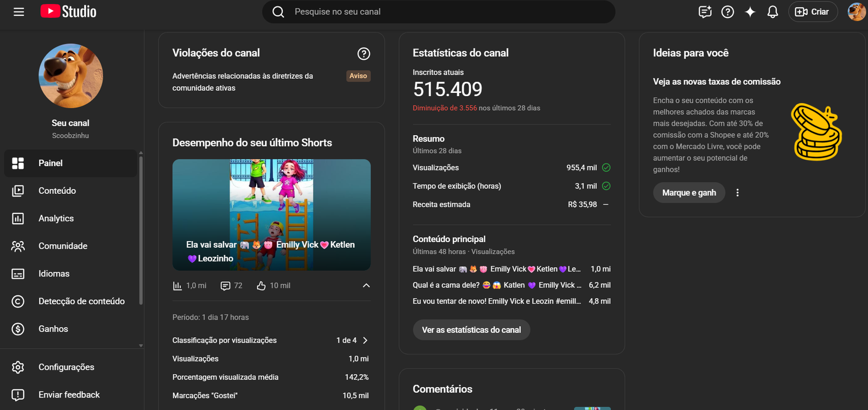Screen dimensions: 868x410
Task: Click 'Receita estimada' value R$ 35,98
Action: point(582,205)
